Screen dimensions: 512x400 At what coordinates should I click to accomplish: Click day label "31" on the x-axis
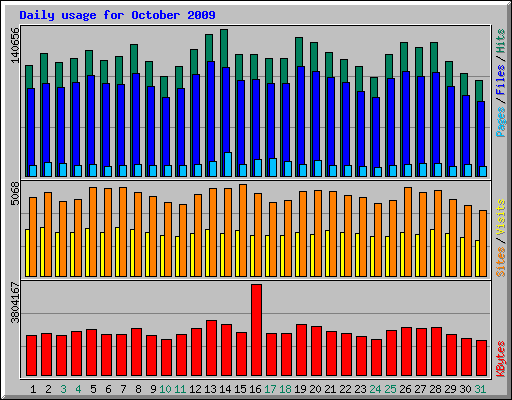(x=480, y=389)
